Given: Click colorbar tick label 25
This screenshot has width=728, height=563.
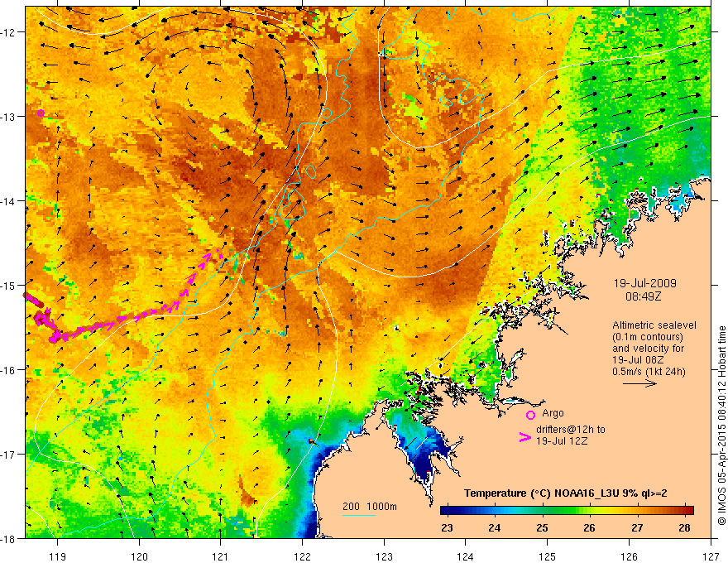Looking at the screenshot, I should tap(542, 527).
